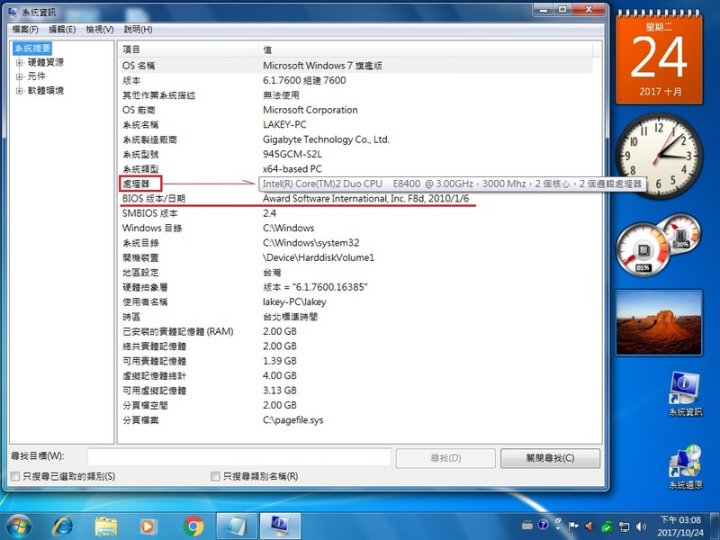
Task: Open the 系統還原 desktop shortcut
Action: (685, 467)
